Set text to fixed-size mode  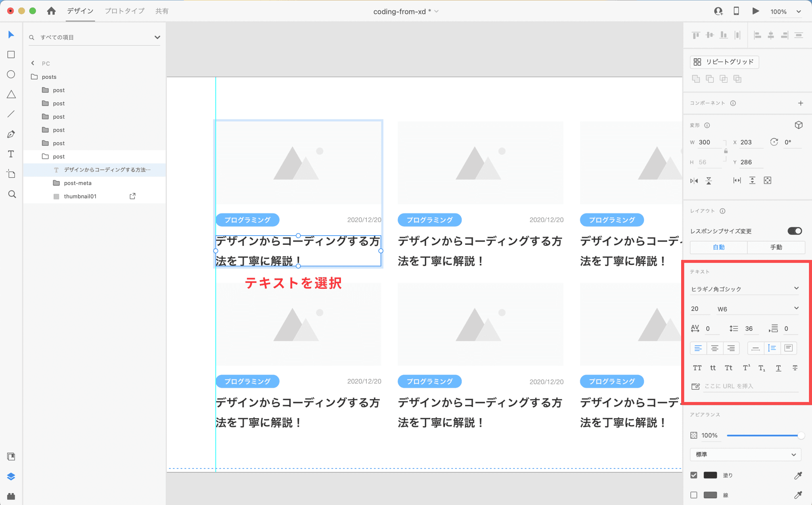click(788, 348)
